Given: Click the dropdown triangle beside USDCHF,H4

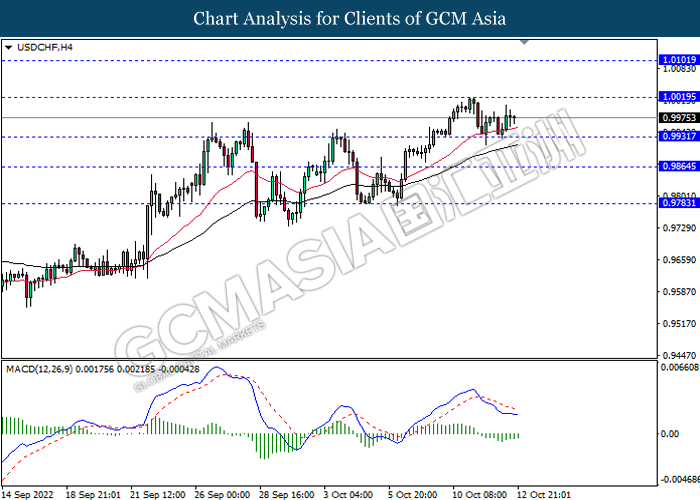Looking at the screenshot, I should pos(8,47).
